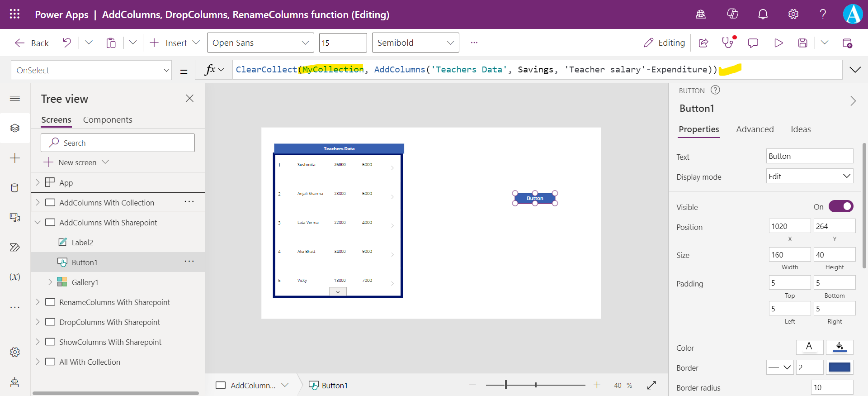Viewport: 868px width, 396px height.
Task: Click the notifications bell icon
Action: point(763,14)
